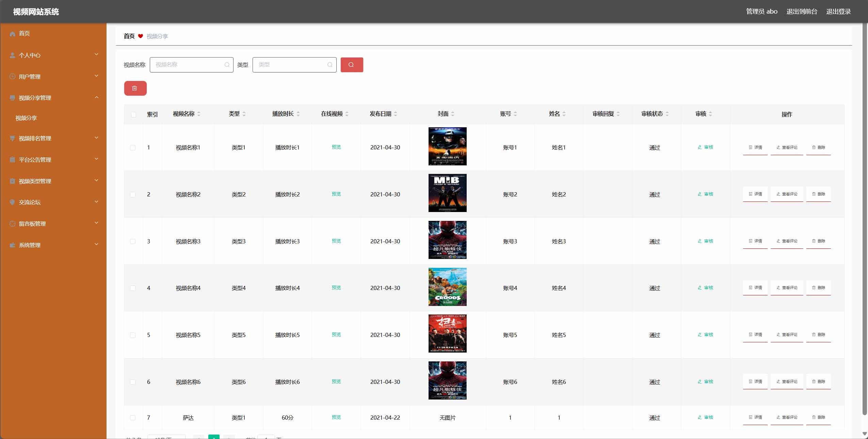Viewport: 868px width, 439px height.
Task: Click the 视频名称 search input field
Action: click(192, 65)
